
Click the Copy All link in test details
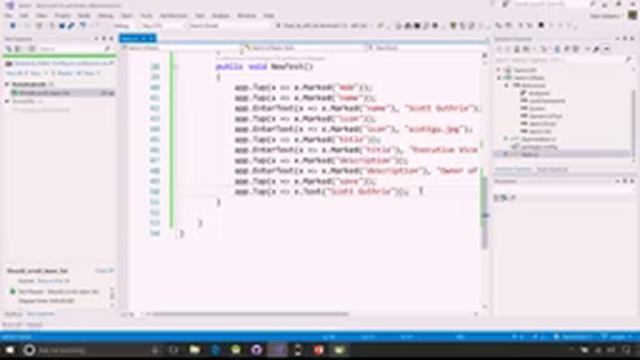(x=104, y=271)
